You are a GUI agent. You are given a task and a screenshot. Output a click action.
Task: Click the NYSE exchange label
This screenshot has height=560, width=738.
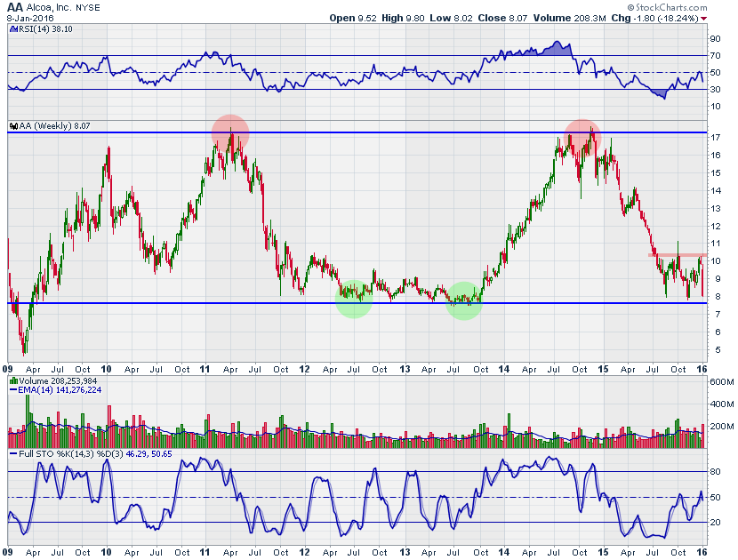click(87, 8)
